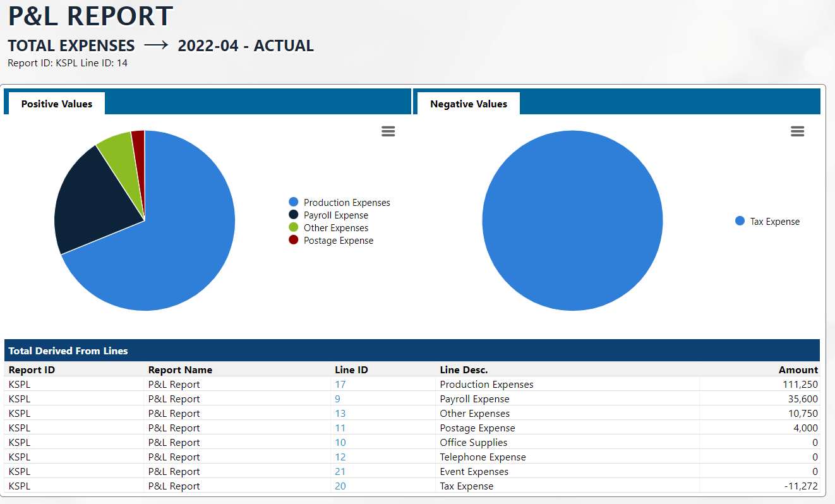This screenshot has width=835, height=504.
Task: Click the Tax Expense negative pie chart
Action: pyautogui.click(x=572, y=221)
